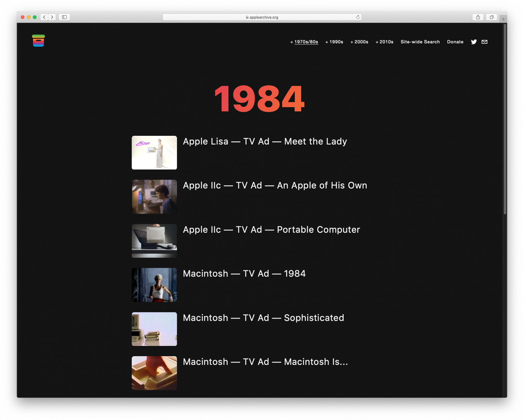Maximize the Safari window

click(35, 17)
